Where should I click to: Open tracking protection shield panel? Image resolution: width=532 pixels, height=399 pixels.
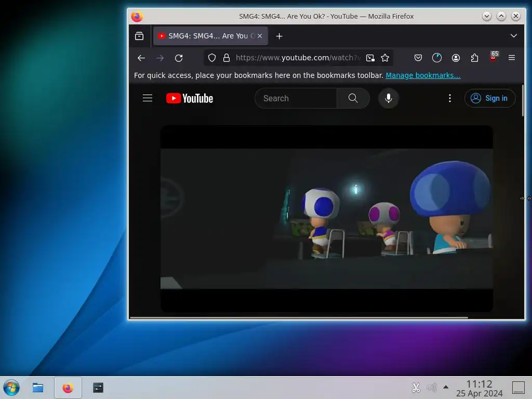(x=212, y=58)
